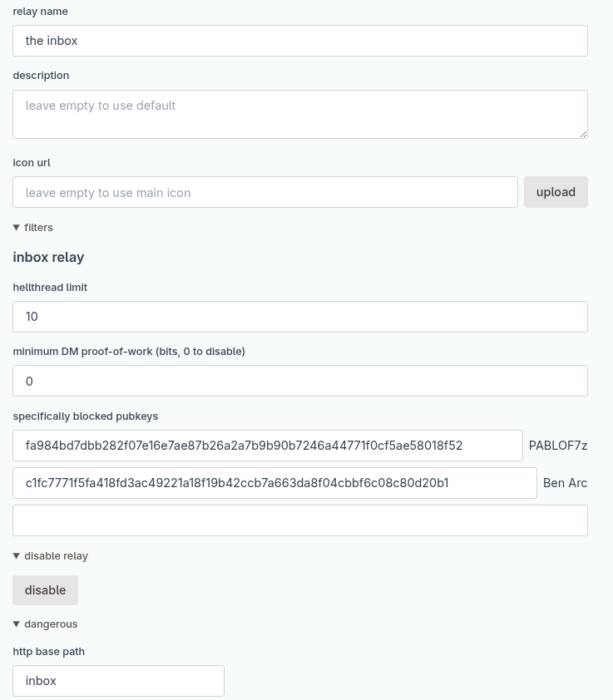This screenshot has width=613, height=700.
Task: Click the "specifically blocked pubkeys" label
Action: [86, 417]
